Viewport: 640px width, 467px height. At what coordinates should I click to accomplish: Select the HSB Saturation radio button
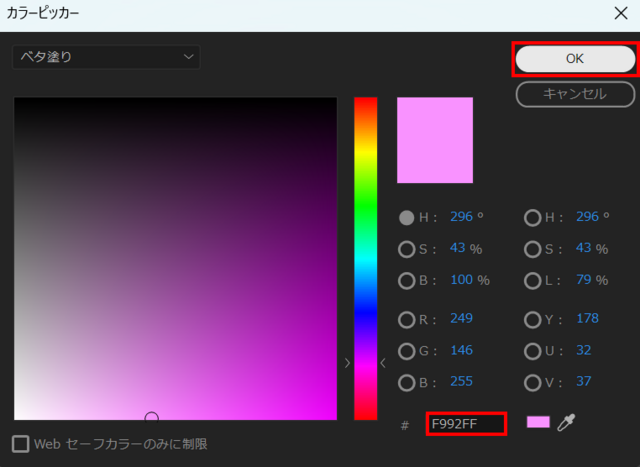pos(407,249)
